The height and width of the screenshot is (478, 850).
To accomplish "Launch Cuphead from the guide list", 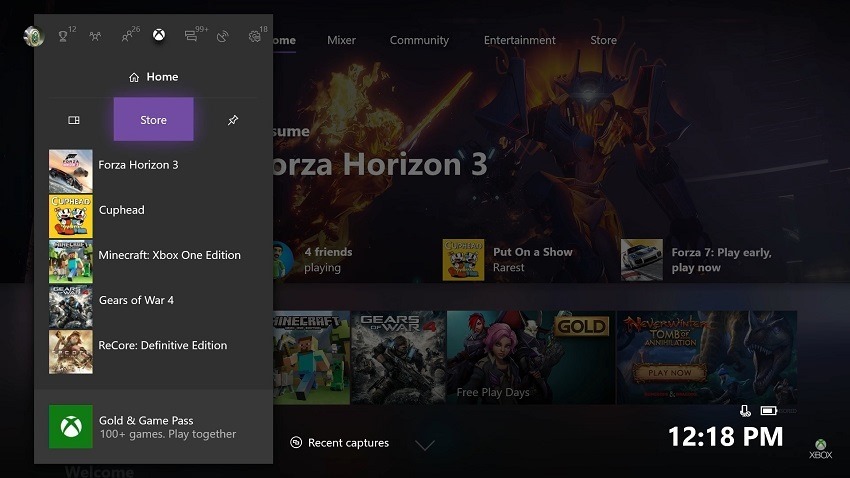I will pyautogui.click(x=153, y=216).
